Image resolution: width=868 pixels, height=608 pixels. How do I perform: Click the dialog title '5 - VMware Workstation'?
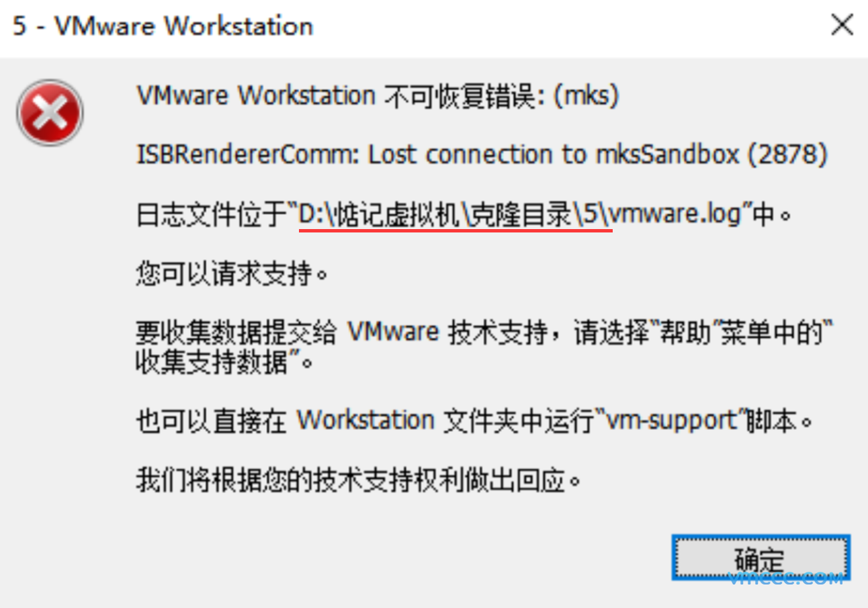tap(163, 26)
